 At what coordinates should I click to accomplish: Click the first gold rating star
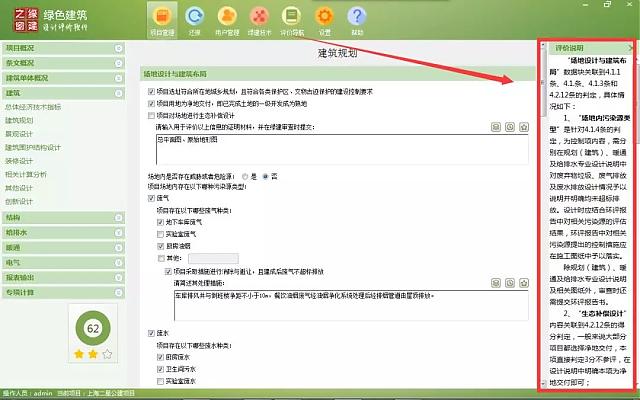(x=79, y=354)
